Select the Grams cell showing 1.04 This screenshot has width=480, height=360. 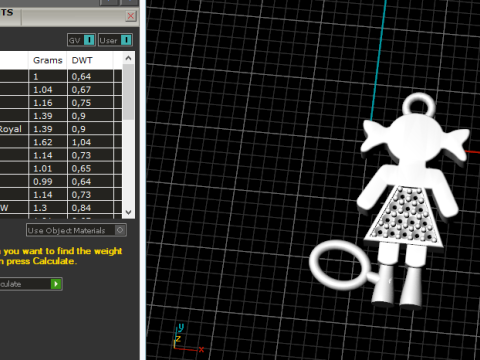coord(48,90)
